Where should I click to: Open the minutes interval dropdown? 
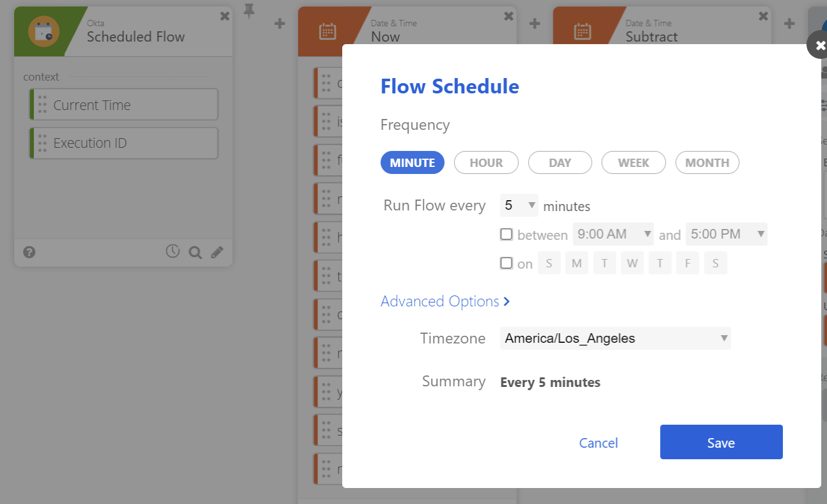(519, 205)
